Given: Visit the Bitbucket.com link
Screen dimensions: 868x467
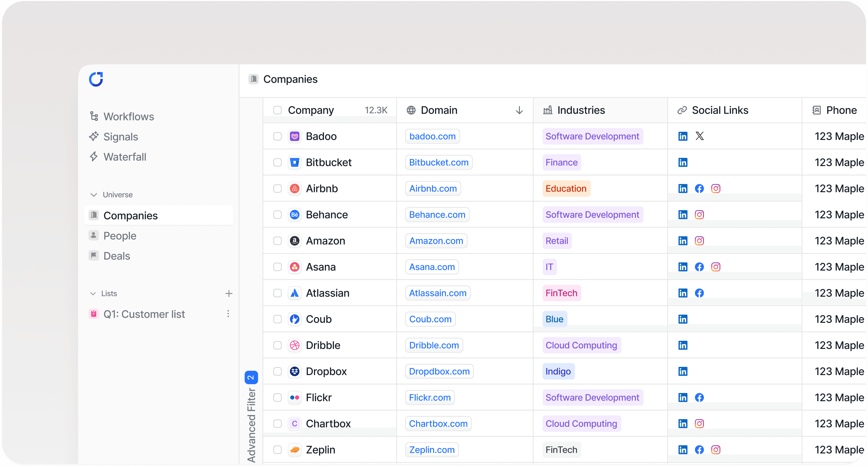Looking at the screenshot, I should (x=439, y=162).
